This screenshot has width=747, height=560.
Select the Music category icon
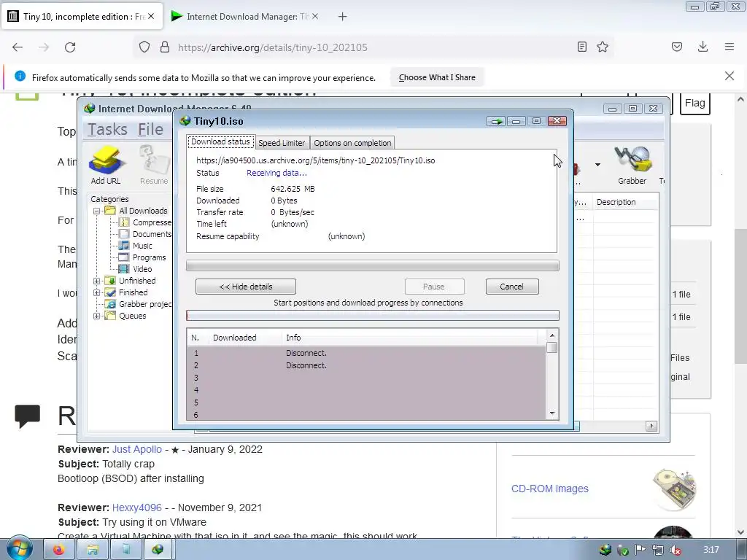[x=124, y=246]
